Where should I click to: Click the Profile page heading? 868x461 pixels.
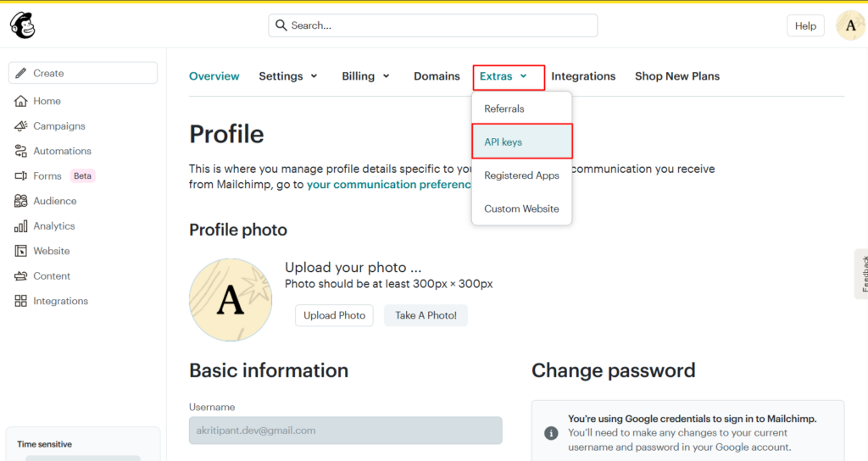(226, 134)
